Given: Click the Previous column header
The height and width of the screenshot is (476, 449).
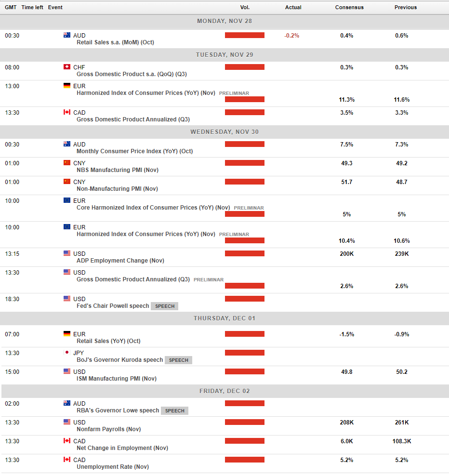Looking at the screenshot, I should pos(405,7).
